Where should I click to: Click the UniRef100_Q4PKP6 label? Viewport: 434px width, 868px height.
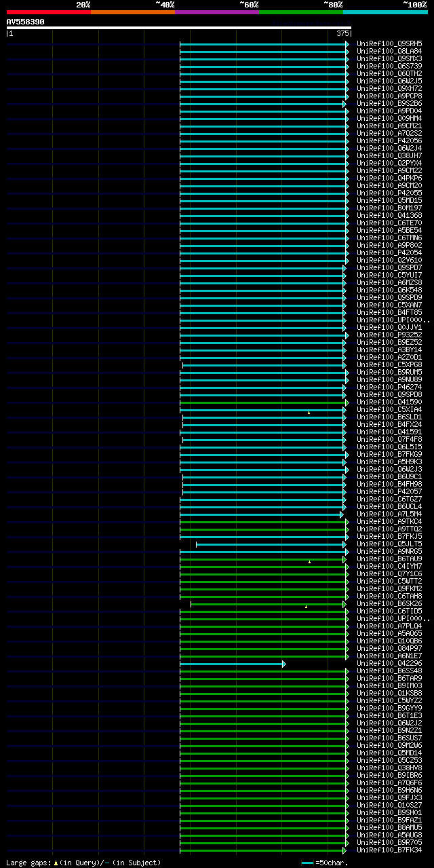coord(389,178)
